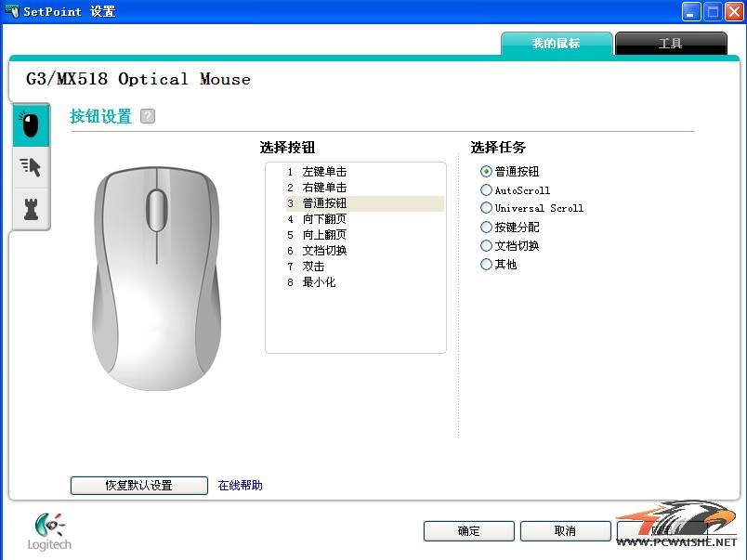Open the pointer movement settings sidebar icon
Image resolution: width=747 pixels, height=560 pixels.
pos(31,167)
